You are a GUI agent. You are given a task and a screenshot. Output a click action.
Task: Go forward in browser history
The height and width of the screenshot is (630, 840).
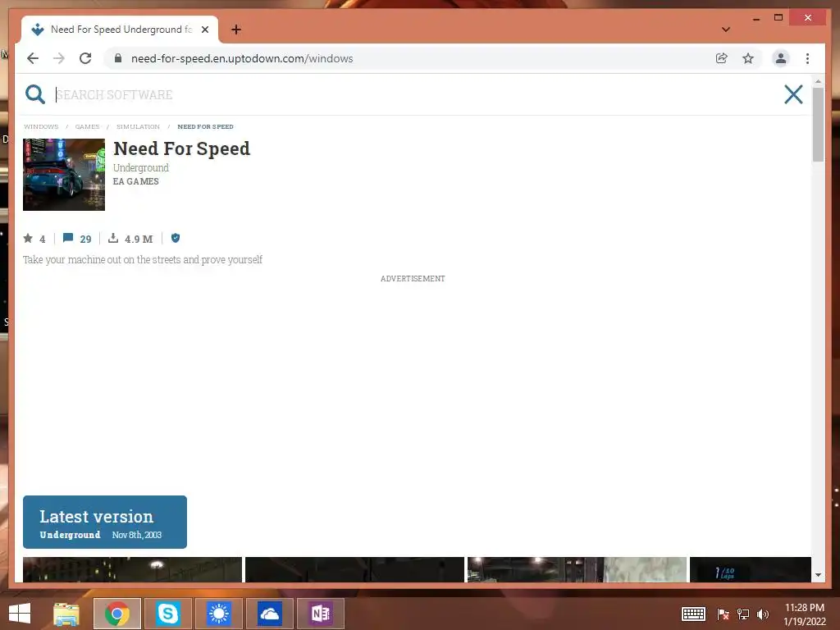coord(59,58)
